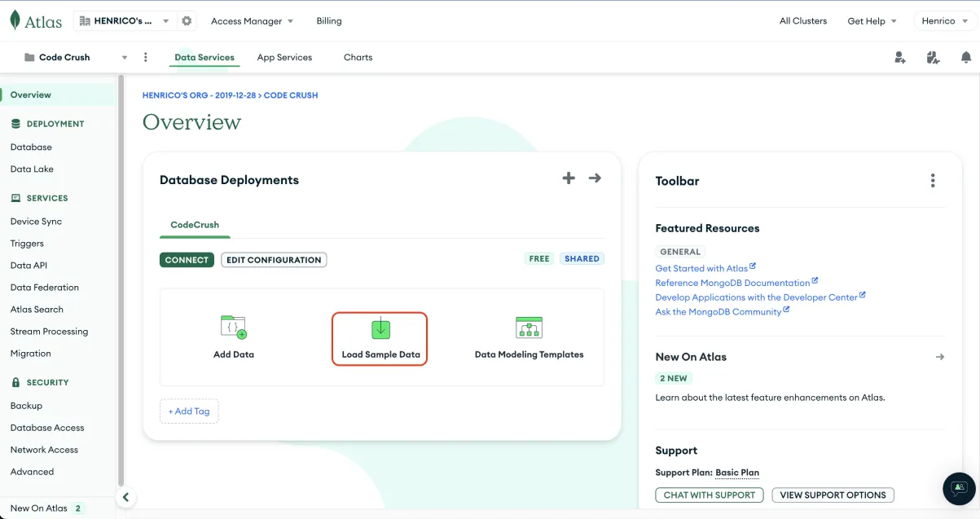Screen dimensions: 980x519
Task: Switch to the Data Services tab
Action: click(x=204, y=58)
